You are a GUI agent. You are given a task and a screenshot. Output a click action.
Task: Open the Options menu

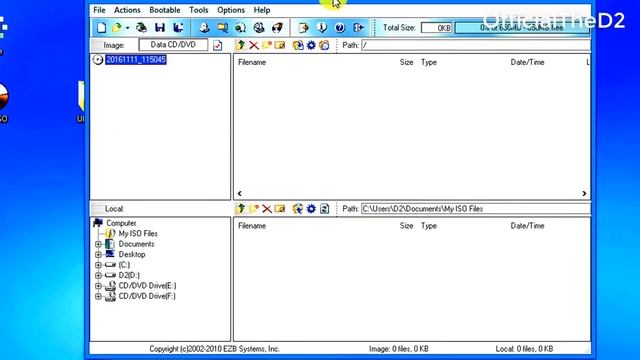[x=231, y=10]
